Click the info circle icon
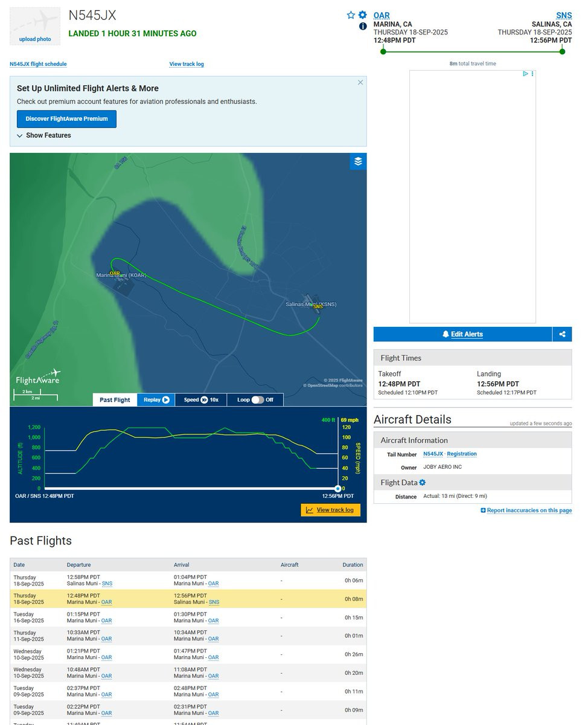The image size is (588, 725). point(363,26)
